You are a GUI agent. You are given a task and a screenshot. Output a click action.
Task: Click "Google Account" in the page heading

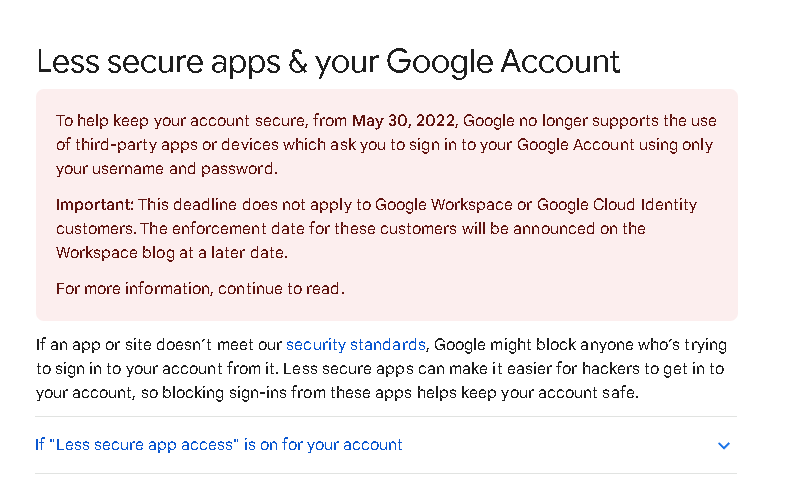click(x=503, y=63)
